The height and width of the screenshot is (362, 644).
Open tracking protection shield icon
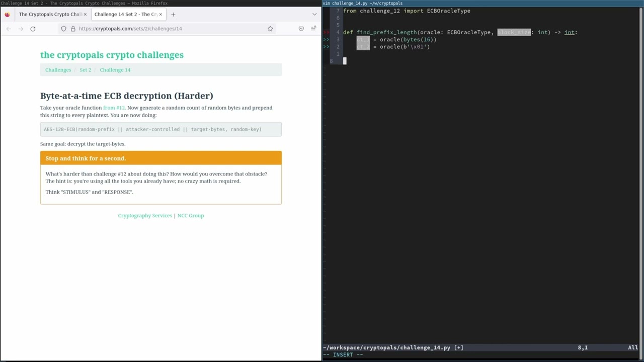click(x=64, y=29)
